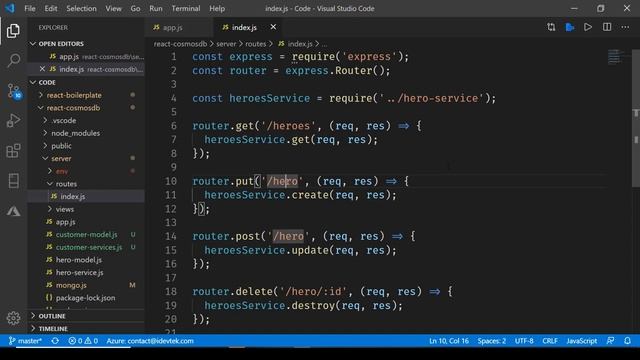Open the Go menu
The width and height of the screenshot is (640, 360).
[x=136, y=8]
